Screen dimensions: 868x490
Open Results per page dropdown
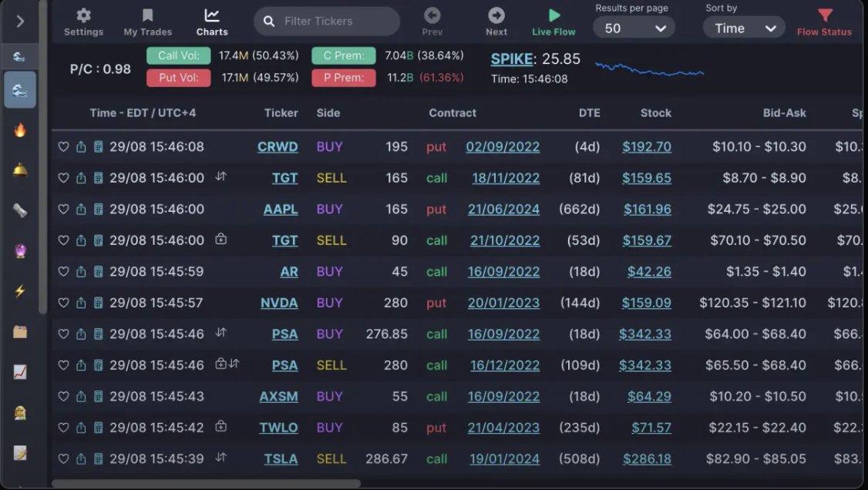coord(634,28)
